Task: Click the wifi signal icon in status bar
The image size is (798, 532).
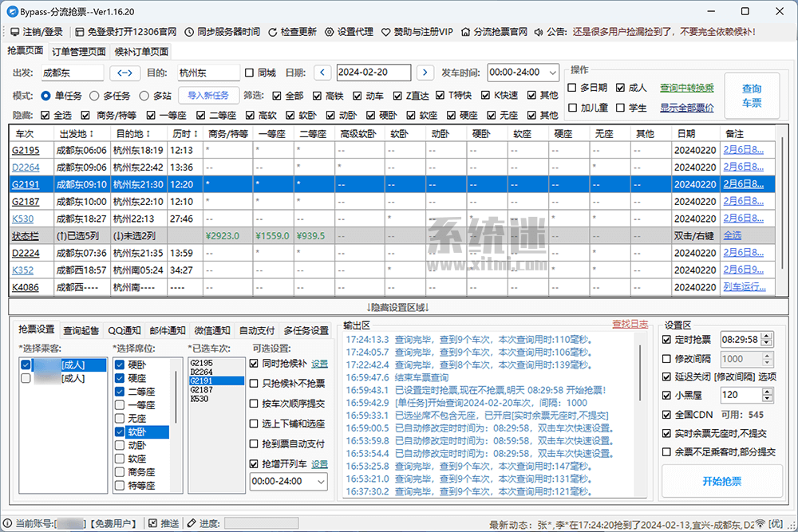Action: point(760,523)
